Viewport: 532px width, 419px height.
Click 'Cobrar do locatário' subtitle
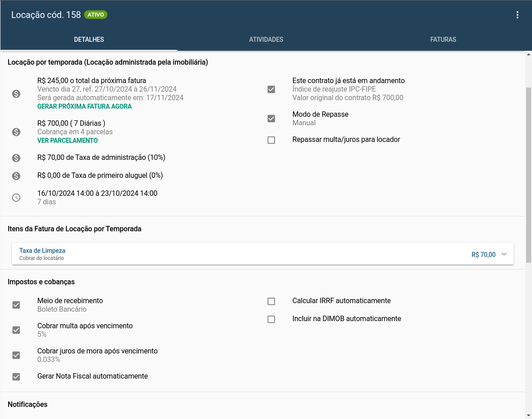tap(41, 258)
